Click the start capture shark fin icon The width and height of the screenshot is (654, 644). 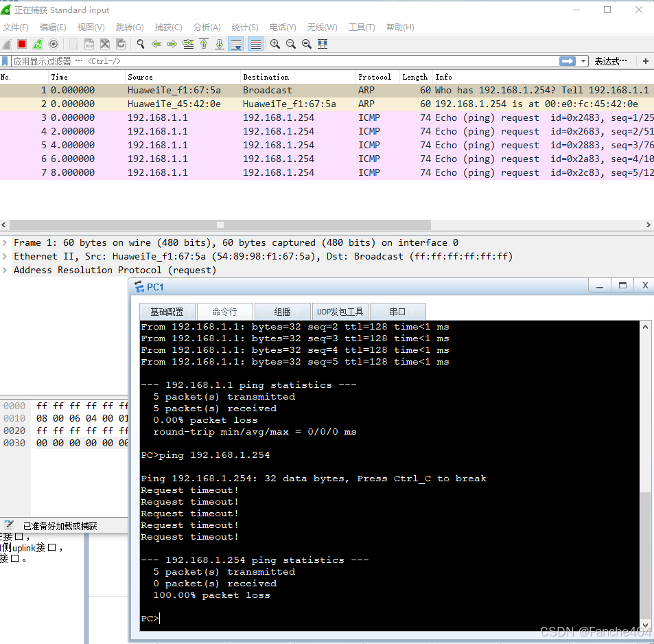[x=7, y=44]
